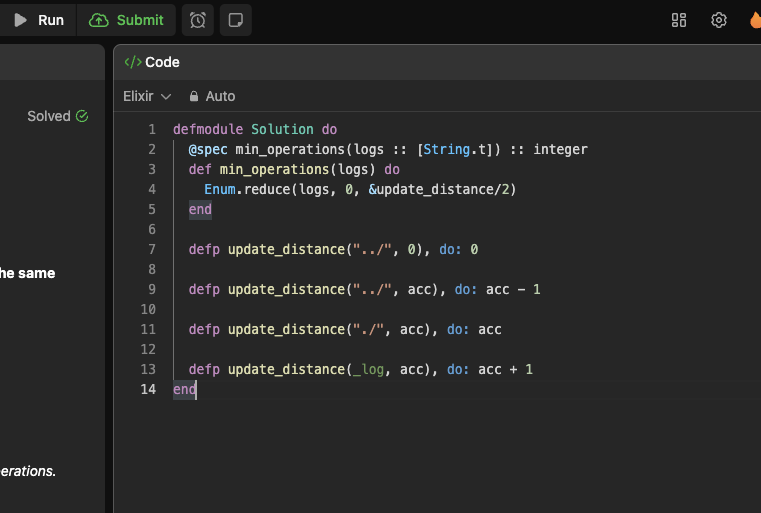Click the 'integer' return type on line 2
Screen dimensions: 761x513
(x=561, y=149)
